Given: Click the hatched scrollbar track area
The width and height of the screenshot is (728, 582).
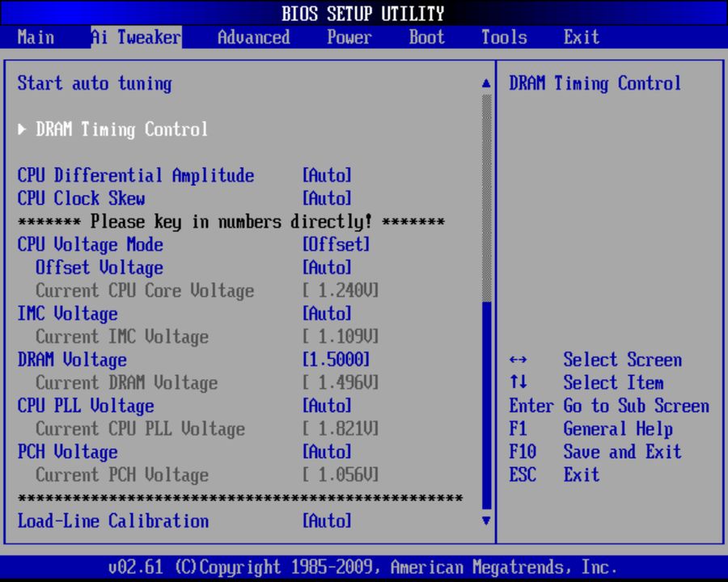Looking at the screenshot, I should click(x=486, y=198).
